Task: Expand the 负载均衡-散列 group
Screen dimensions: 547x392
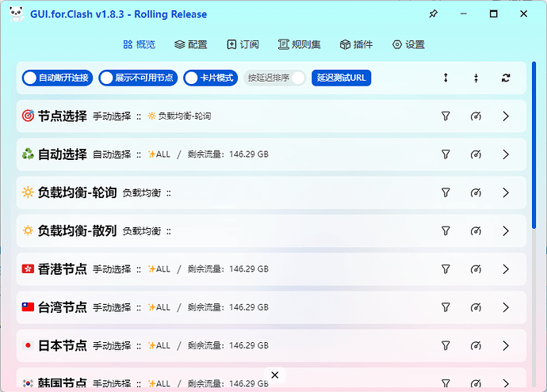Action: [x=506, y=230]
